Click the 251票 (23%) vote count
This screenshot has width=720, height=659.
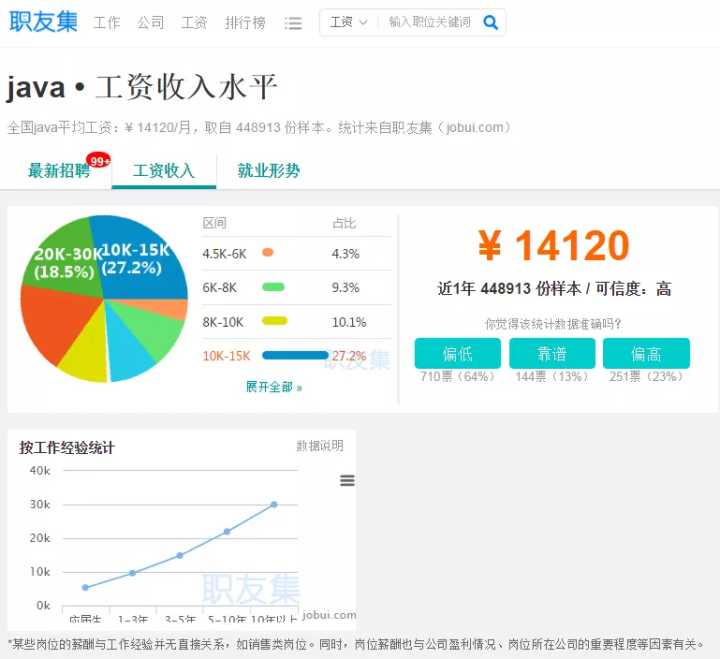(x=646, y=377)
